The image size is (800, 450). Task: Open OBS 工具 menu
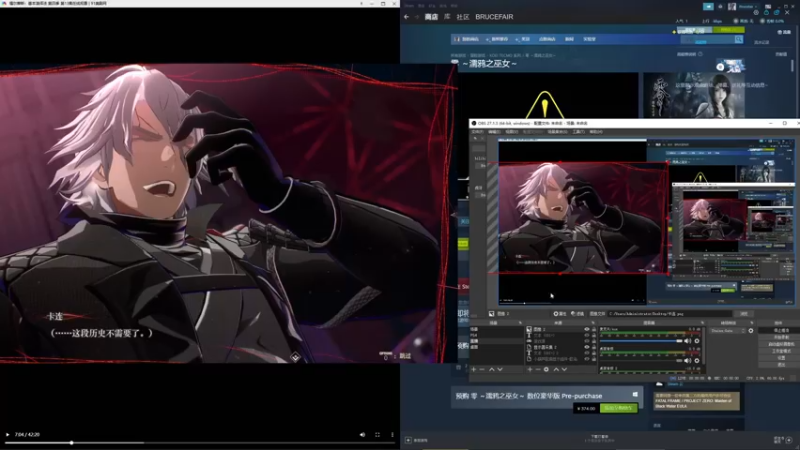point(579,132)
